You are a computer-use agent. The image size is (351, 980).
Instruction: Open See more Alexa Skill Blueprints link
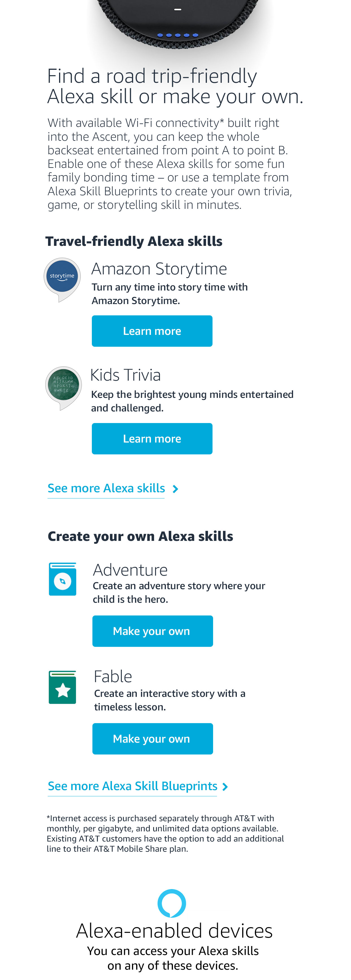point(132,786)
